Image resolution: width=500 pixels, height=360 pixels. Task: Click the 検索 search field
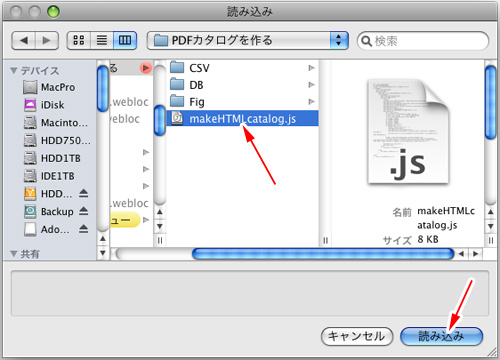point(423,41)
